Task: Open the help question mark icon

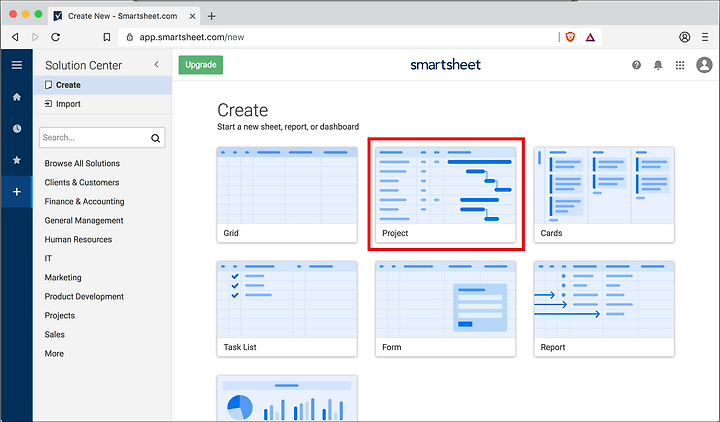Action: pyautogui.click(x=636, y=65)
